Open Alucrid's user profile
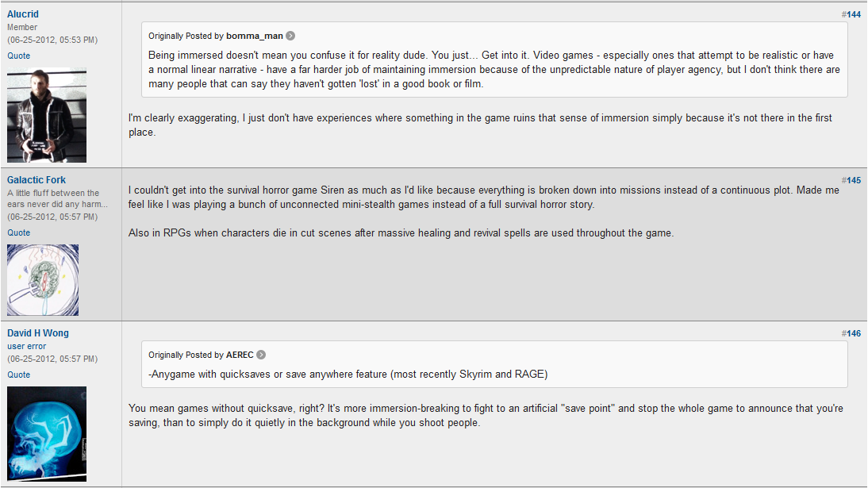The width and height of the screenshot is (868, 488). coord(23,14)
